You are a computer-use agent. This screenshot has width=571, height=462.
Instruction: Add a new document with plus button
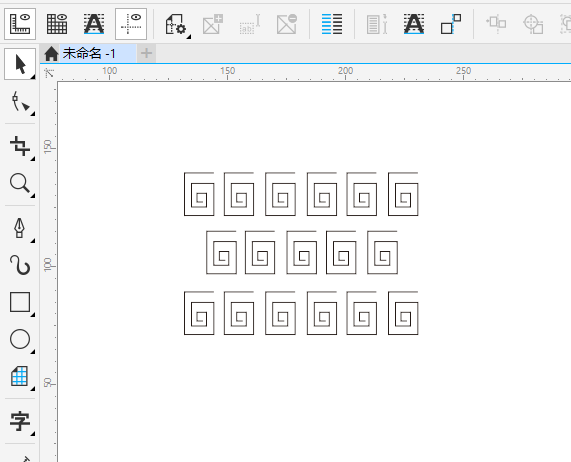(x=146, y=54)
